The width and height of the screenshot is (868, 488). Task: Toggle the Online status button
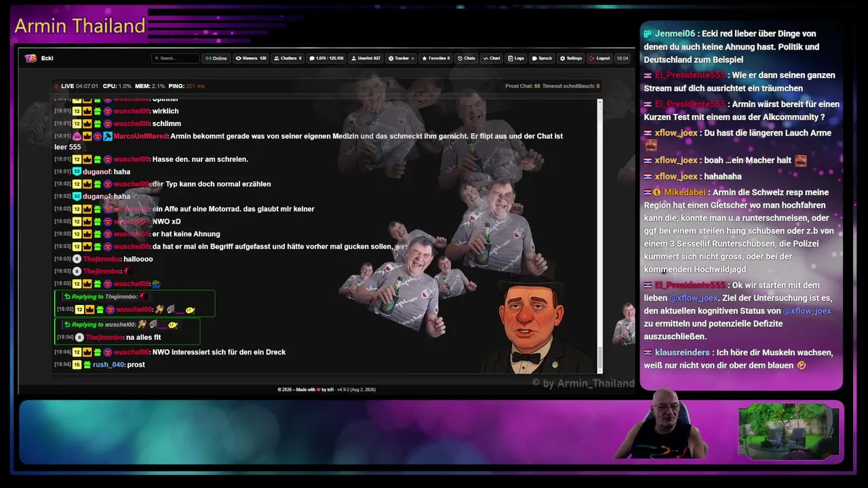tap(216, 58)
